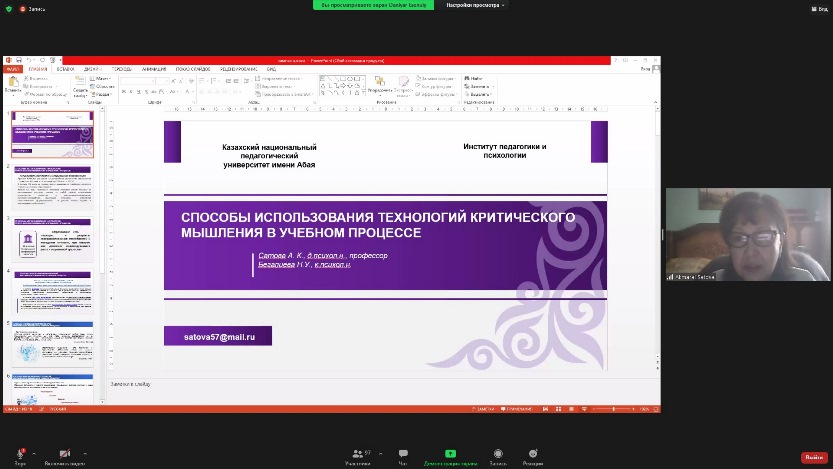Open the Zoom Chat panel
Viewport: 833px width, 469px height.
point(403,454)
